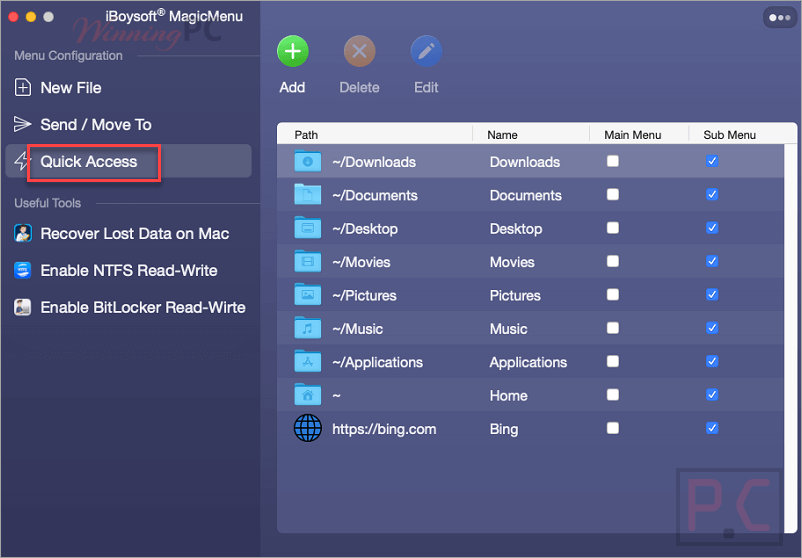Click the New File plus-page icon
Viewport: 802px width, 558px height.
coord(23,87)
